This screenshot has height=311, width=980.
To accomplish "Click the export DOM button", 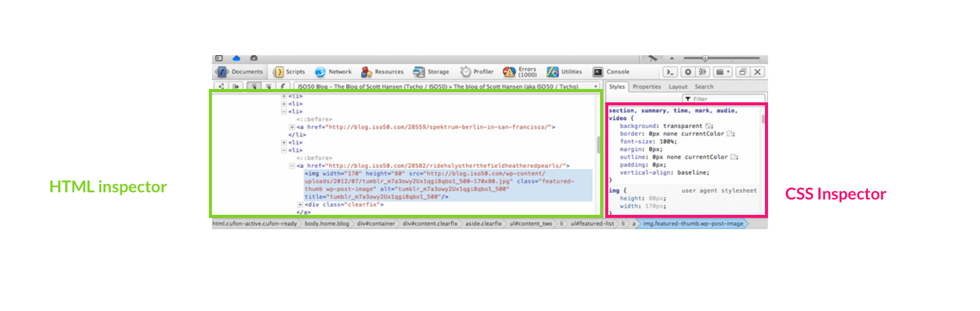I will coord(236,86).
